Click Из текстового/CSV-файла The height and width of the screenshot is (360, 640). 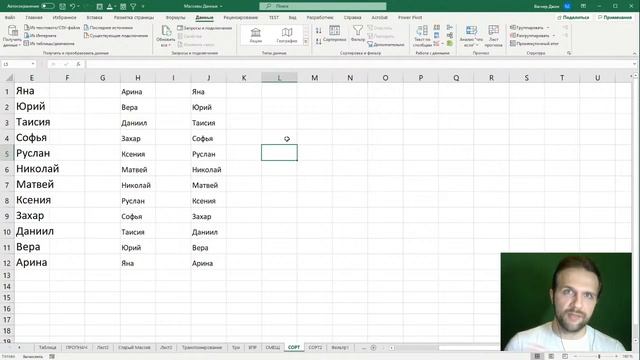tap(52, 27)
